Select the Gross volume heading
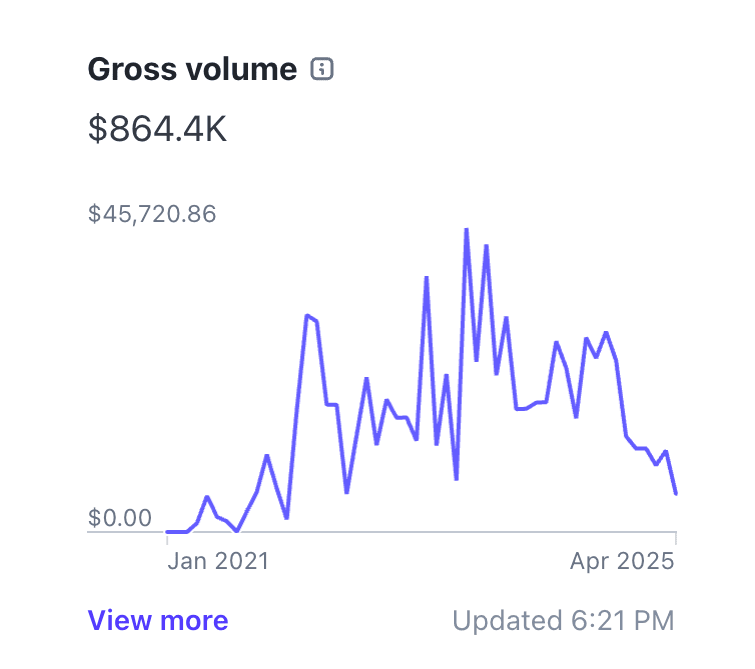Image resolution: width=755 pixels, height=669 pixels. (192, 69)
